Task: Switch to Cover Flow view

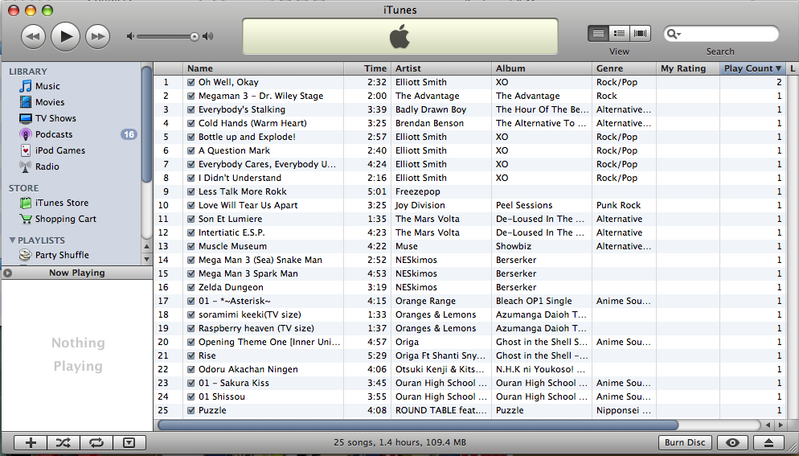Action: coord(640,34)
